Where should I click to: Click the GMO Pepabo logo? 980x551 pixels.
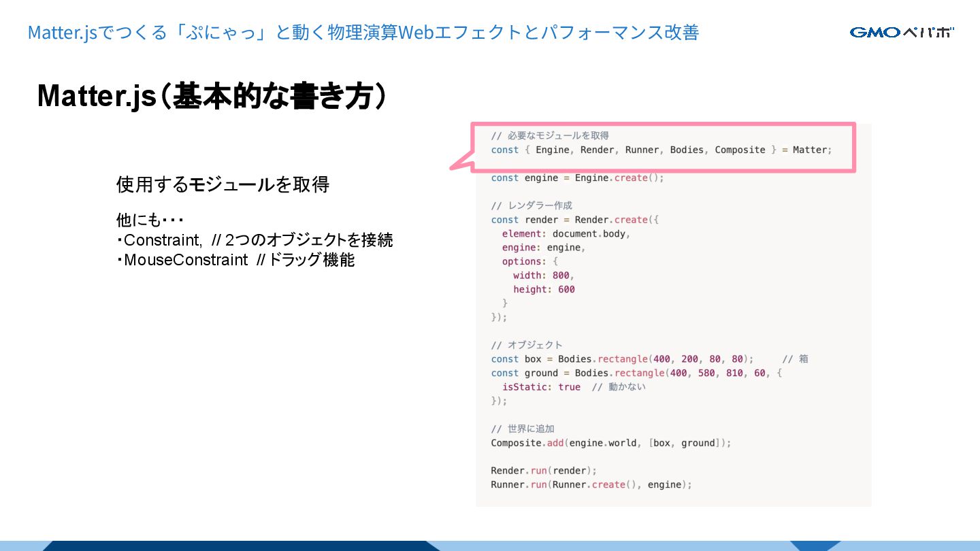(902, 32)
